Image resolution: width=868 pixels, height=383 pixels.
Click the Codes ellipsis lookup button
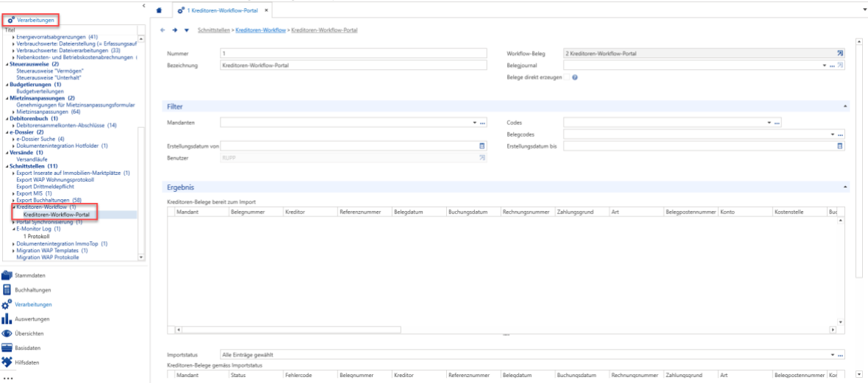(777, 123)
